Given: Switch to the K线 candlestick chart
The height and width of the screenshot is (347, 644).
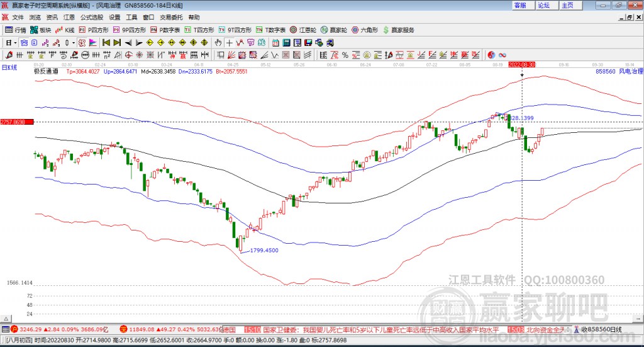Looking at the screenshot, I should [x=65, y=30].
